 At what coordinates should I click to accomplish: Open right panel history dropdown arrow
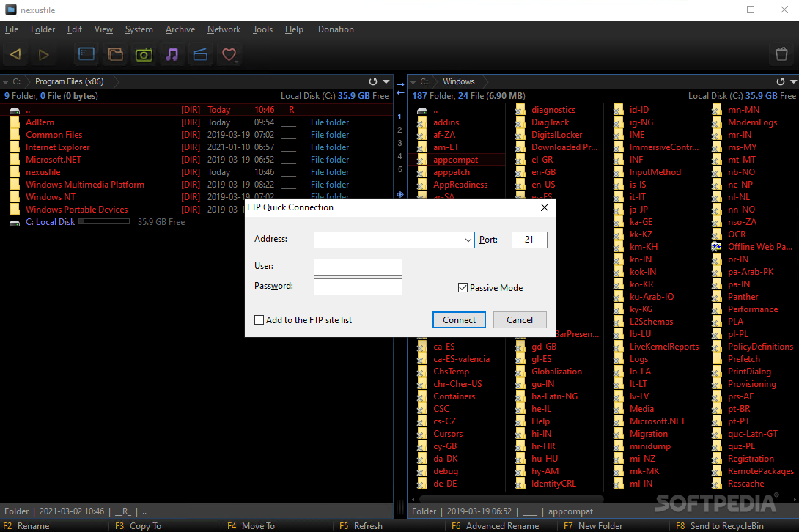coord(793,81)
